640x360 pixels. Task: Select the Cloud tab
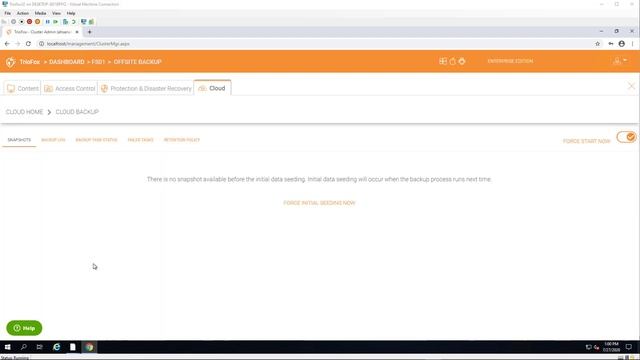coord(212,88)
